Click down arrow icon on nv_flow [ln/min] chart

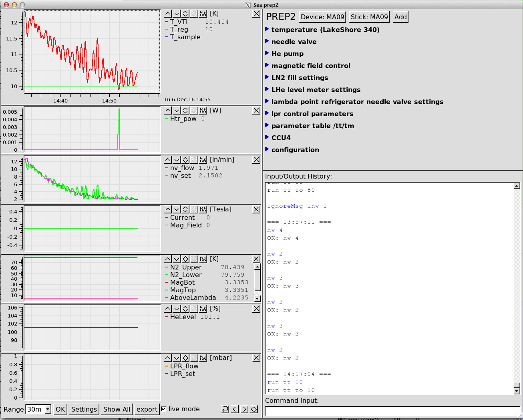[177, 160]
